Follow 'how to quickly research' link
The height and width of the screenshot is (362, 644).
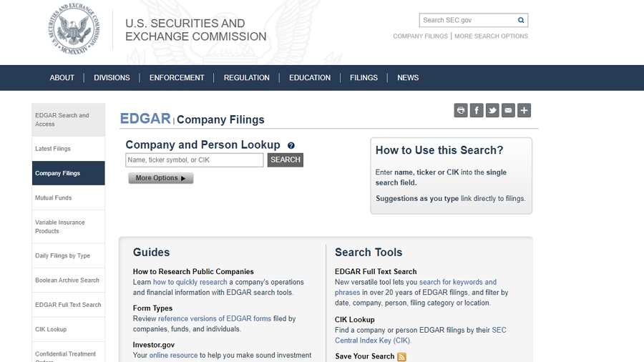190,282
